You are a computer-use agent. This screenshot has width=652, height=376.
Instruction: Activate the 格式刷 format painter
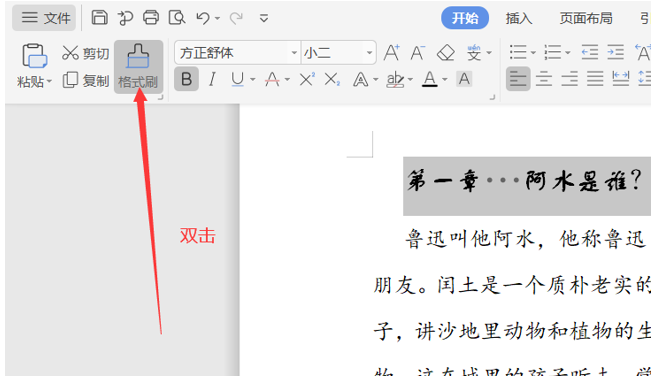pos(138,67)
